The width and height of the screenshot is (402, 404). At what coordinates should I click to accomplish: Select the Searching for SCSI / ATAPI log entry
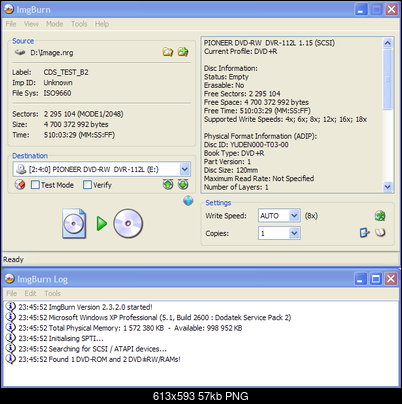93,349
